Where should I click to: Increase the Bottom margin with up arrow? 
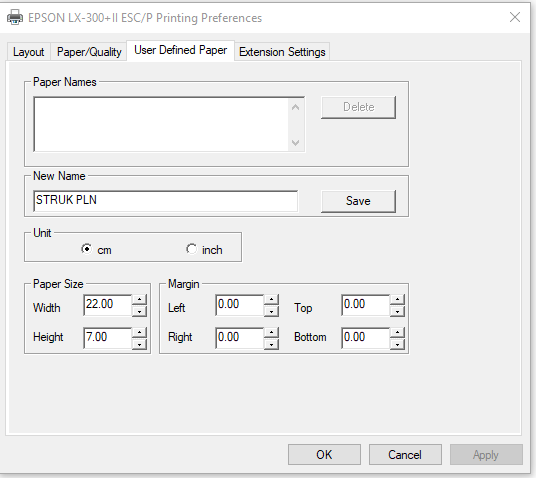pyautogui.click(x=397, y=333)
